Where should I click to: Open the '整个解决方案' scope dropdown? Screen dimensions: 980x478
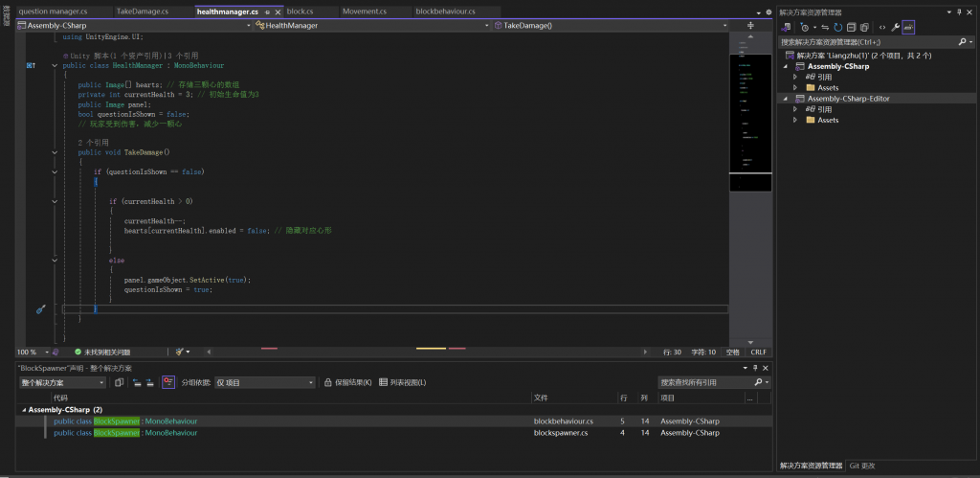(62, 382)
